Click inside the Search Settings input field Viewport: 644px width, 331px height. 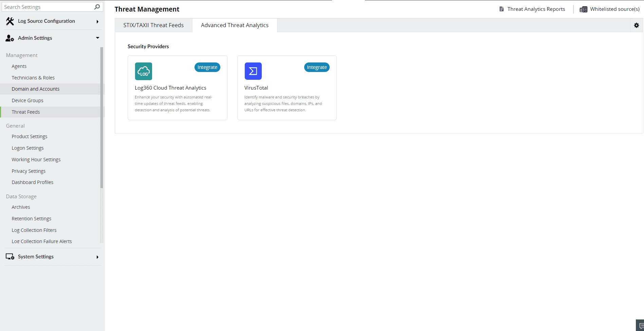click(x=48, y=6)
